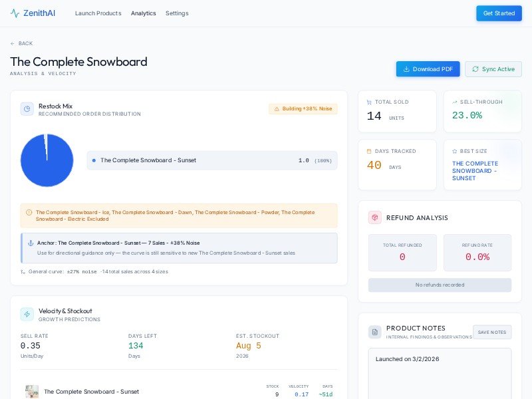Click the blue restock pie chart

point(47,160)
